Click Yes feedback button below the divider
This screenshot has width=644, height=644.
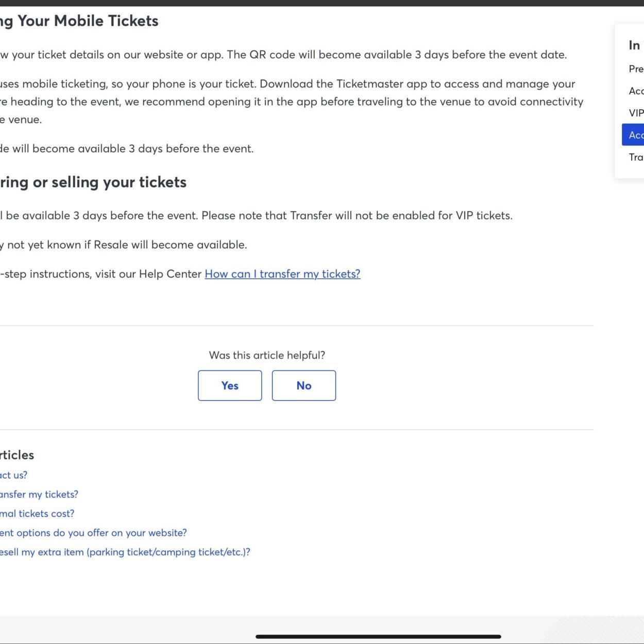point(229,385)
